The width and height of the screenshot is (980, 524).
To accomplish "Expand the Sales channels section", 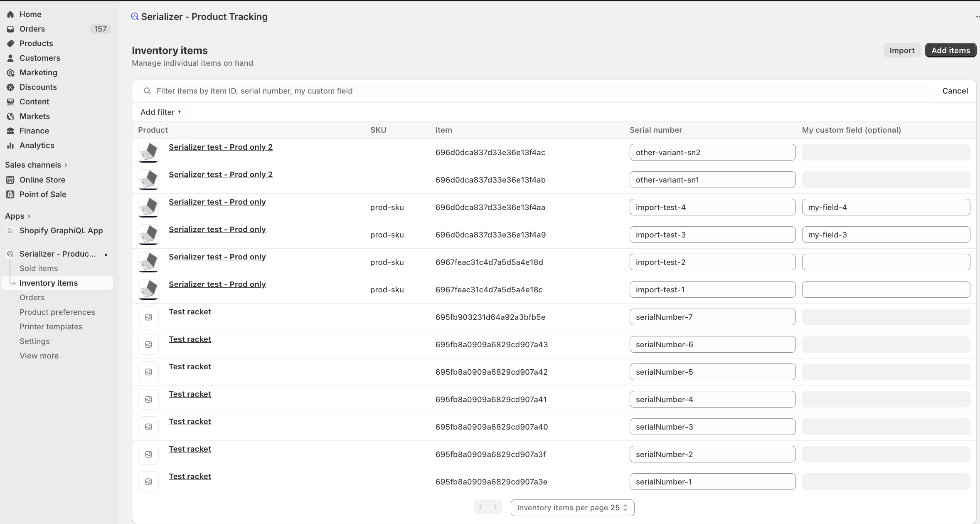I will (66, 165).
